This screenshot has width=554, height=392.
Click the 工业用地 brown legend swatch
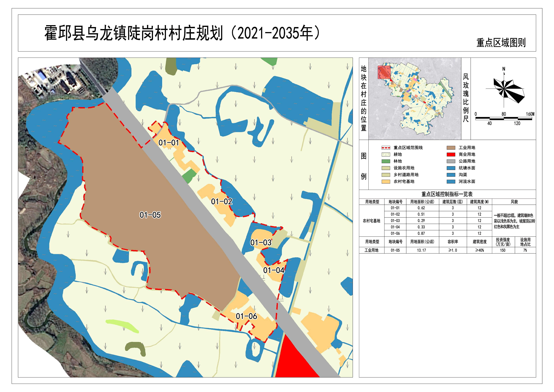(x=451, y=148)
